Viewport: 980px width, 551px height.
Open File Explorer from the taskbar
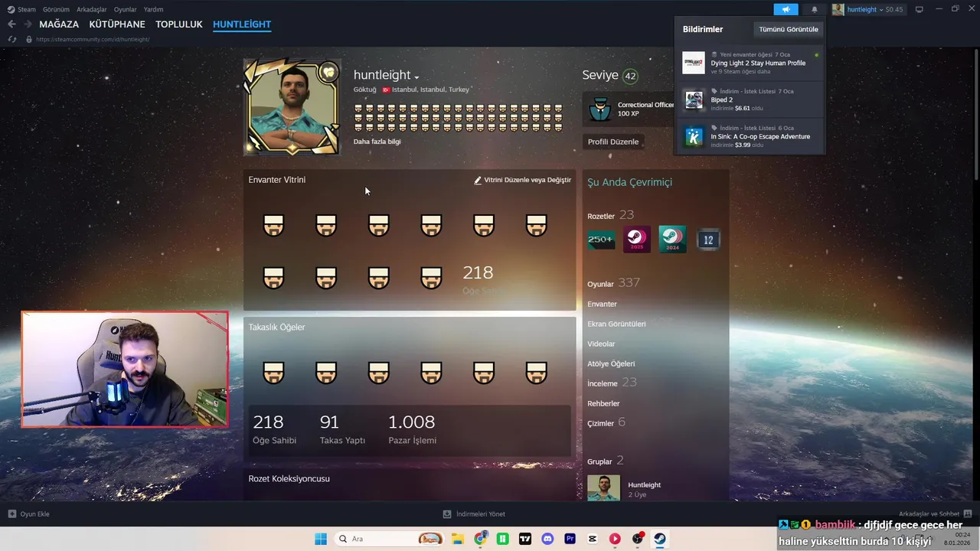click(458, 539)
